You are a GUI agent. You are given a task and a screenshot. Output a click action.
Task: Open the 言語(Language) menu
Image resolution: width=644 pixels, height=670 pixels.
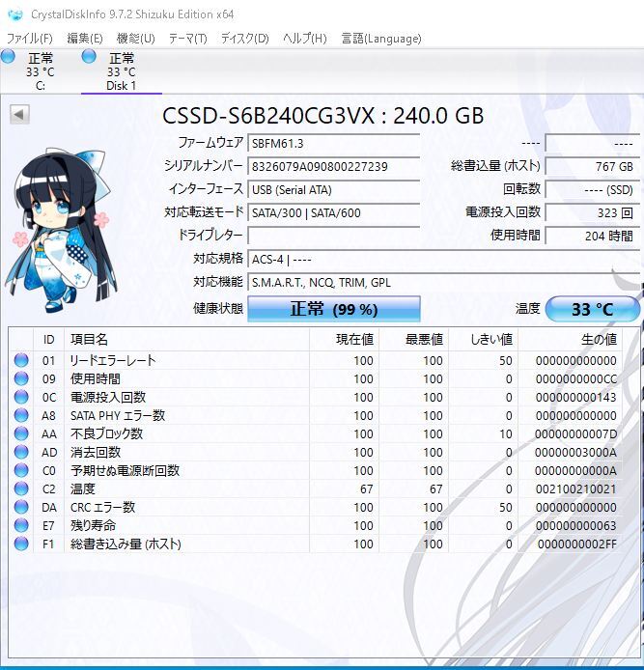click(381, 39)
